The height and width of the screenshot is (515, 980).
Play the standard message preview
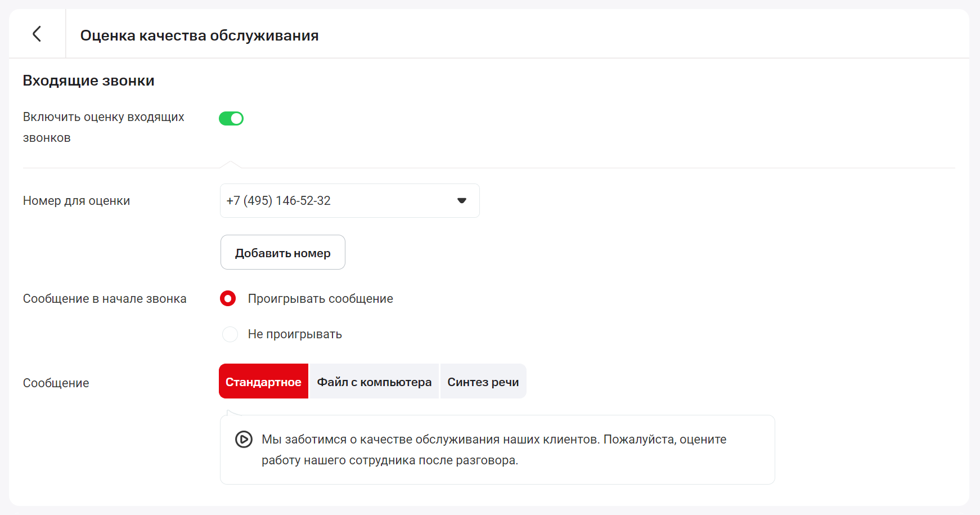244,439
